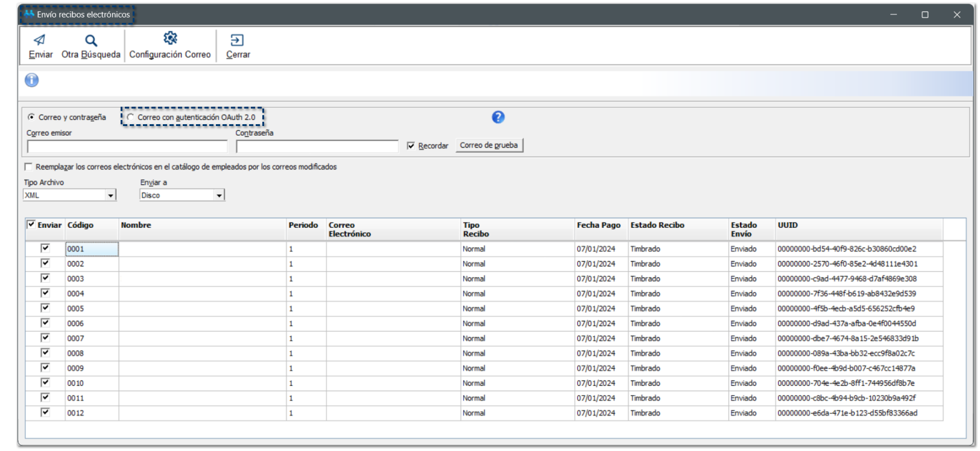Open Configuración Correo gear icon
Viewport: 980px width, 451px height.
[x=170, y=39]
